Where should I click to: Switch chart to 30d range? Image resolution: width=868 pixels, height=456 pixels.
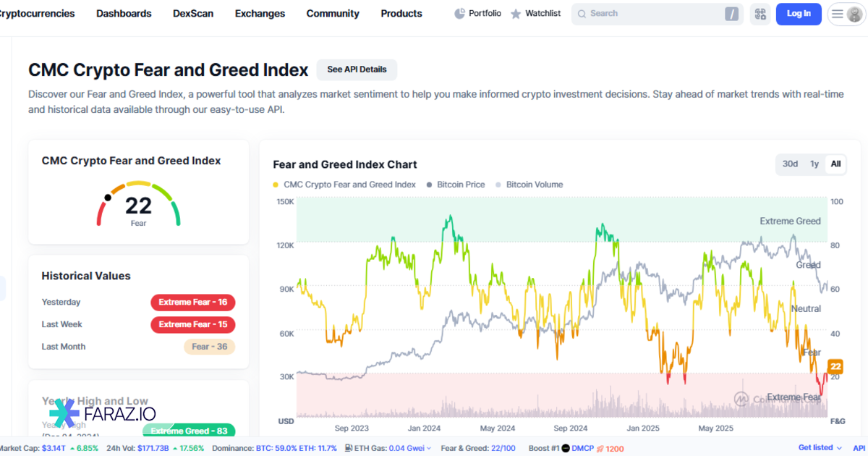pyautogui.click(x=790, y=164)
